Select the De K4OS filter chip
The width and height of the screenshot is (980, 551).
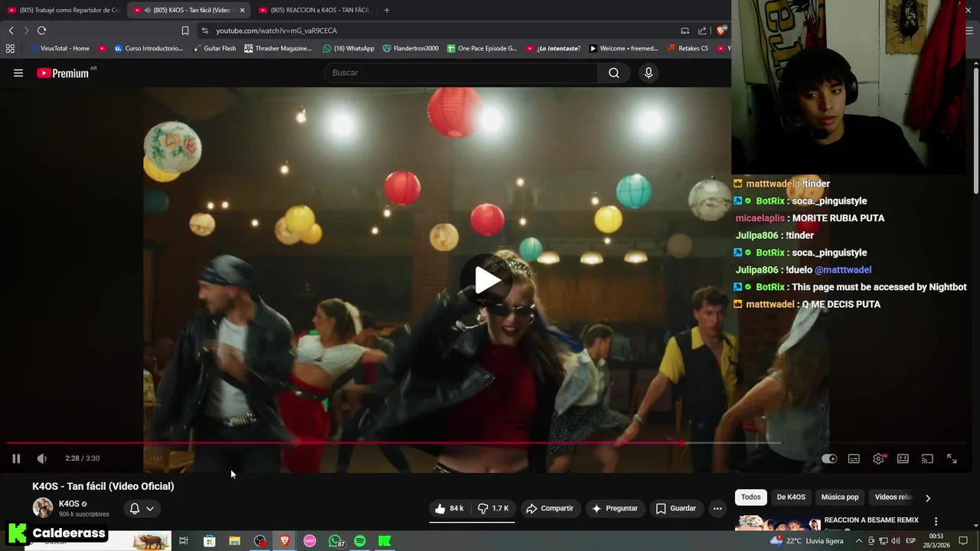pyautogui.click(x=791, y=497)
